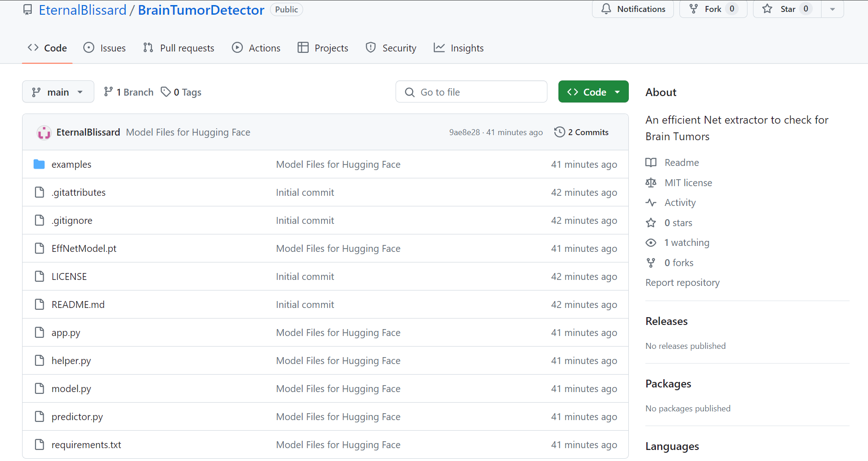Click the fork icon beside 0 forks
Viewport: 868px width, 461px height.
(651, 262)
